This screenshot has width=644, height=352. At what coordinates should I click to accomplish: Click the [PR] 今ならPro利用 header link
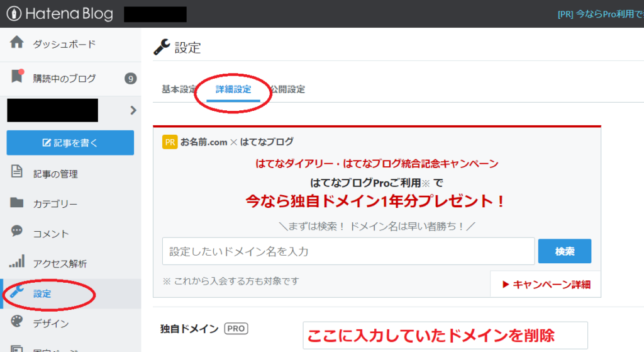(601, 14)
